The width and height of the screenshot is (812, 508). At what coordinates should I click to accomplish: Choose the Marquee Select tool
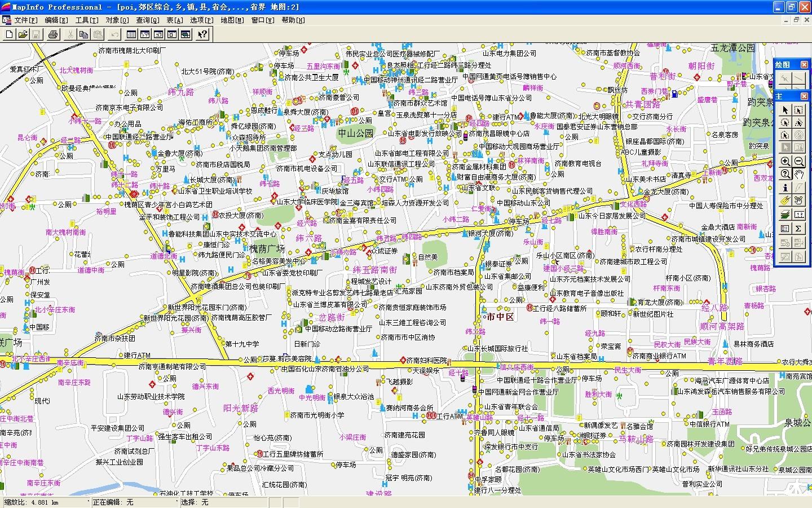tap(799, 110)
